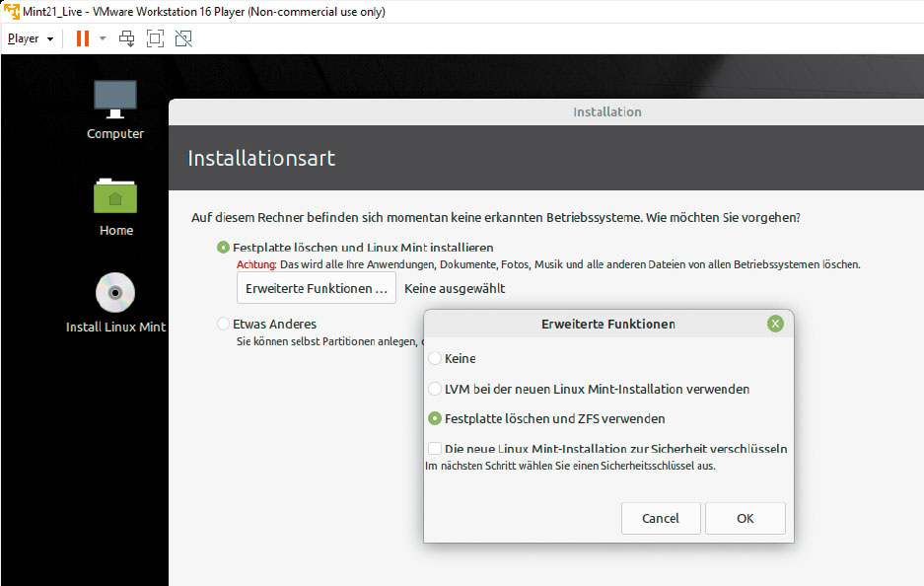924x586 pixels.
Task: Confirm with OK in Erweiterte Funktionen dialog
Action: (x=745, y=518)
